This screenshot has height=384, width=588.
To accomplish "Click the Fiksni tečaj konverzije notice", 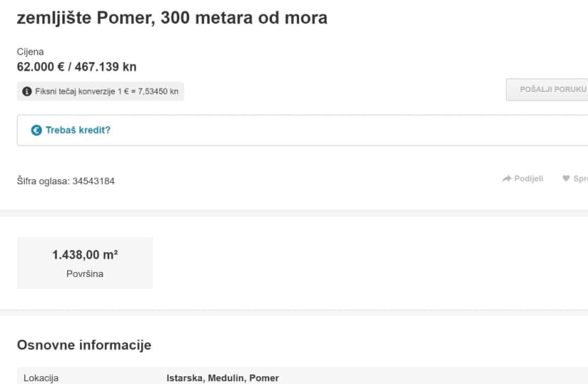I will coord(101,91).
